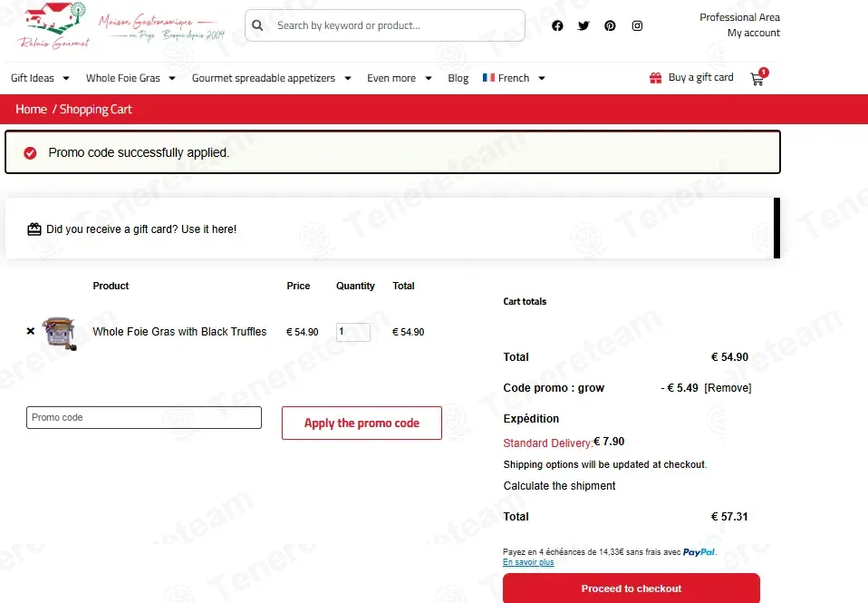Image resolution: width=868 pixels, height=603 pixels.
Task: Open En savoir plus PayPal link
Action: (528, 562)
